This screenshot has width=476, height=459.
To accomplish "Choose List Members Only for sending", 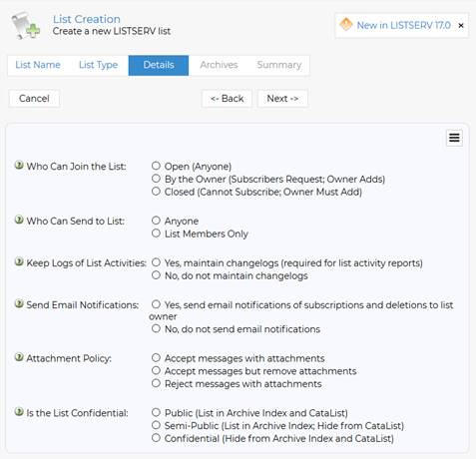I will click(x=156, y=233).
